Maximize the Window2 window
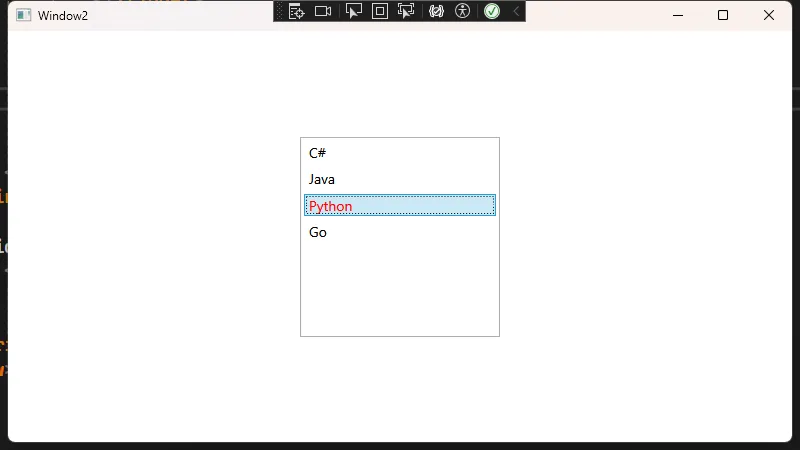Viewport: 800px width, 450px height. [723, 15]
